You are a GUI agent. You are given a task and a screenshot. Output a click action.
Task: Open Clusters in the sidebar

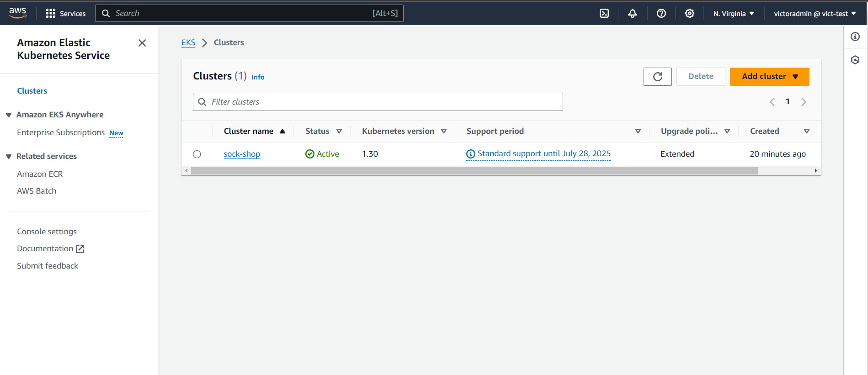click(32, 91)
